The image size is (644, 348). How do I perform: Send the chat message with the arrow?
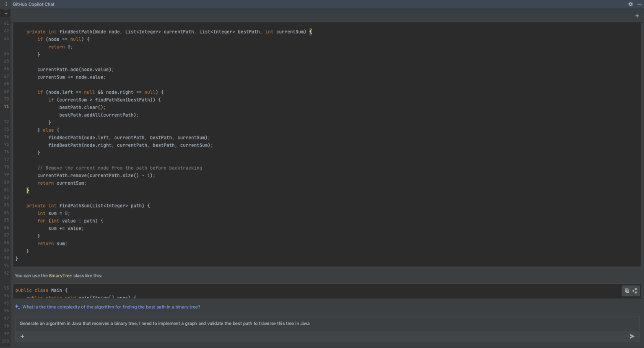[632, 336]
